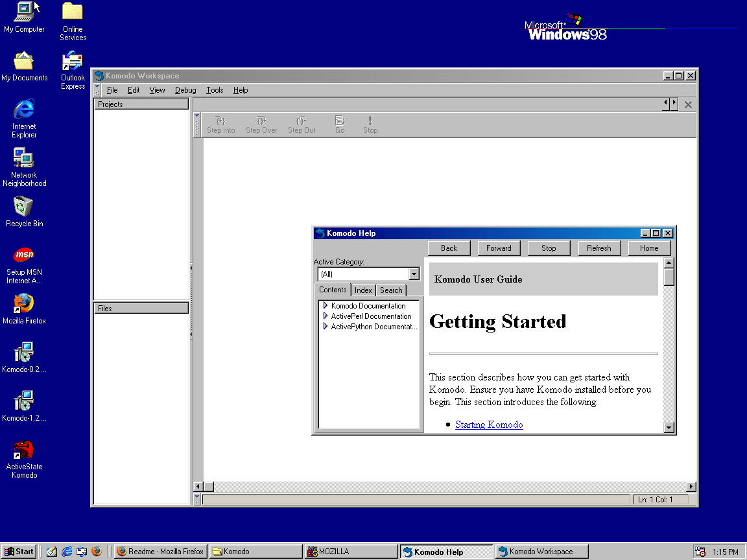Click the Files panel header
The image size is (747, 560).
click(141, 308)
